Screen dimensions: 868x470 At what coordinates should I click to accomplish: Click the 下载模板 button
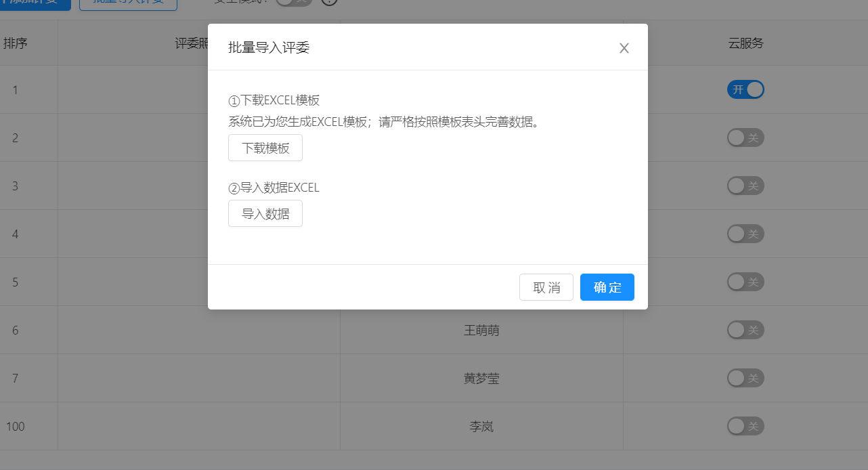(x=265, y=148)
